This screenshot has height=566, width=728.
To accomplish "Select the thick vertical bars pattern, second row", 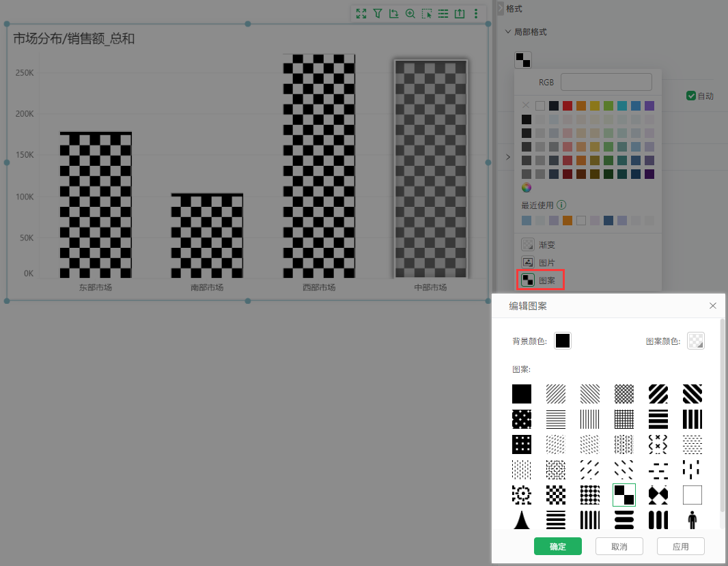I will pos(692,419).
